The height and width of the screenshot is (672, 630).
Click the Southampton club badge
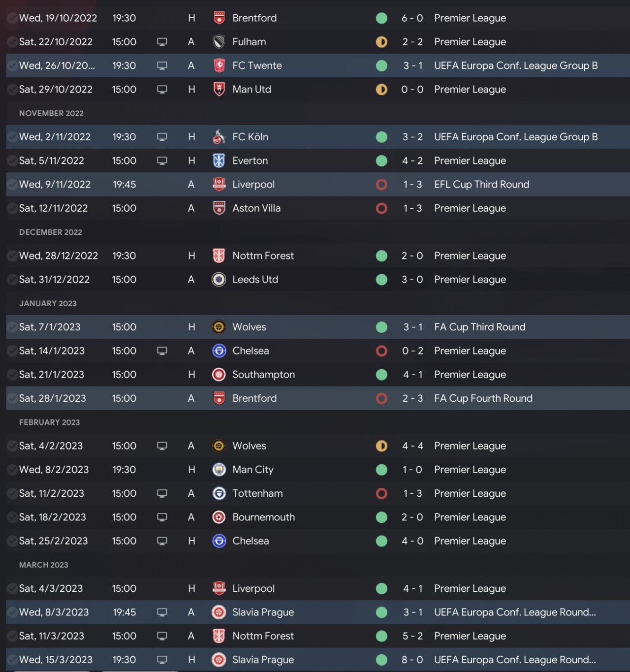219,375
